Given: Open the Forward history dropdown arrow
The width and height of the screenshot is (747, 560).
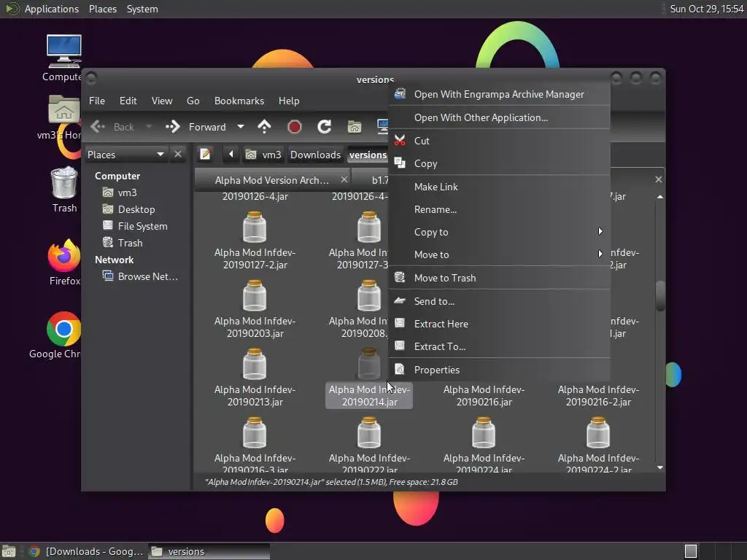Looking at the screenshot, I should 241,127.
